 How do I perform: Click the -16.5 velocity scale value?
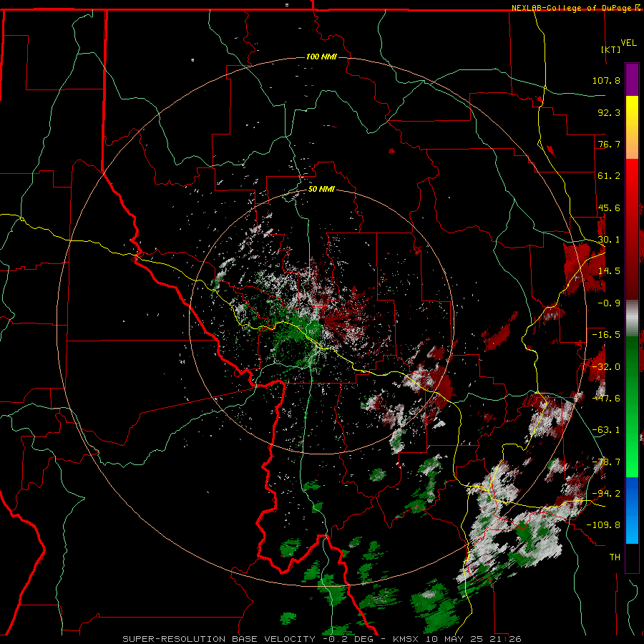[606, 335]
